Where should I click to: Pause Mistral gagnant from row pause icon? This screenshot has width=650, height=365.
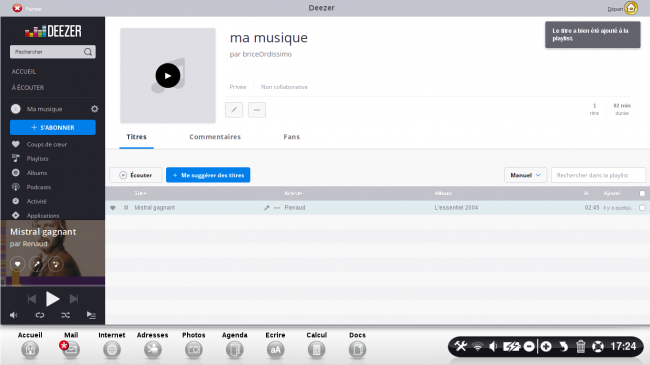pos(126,207)
